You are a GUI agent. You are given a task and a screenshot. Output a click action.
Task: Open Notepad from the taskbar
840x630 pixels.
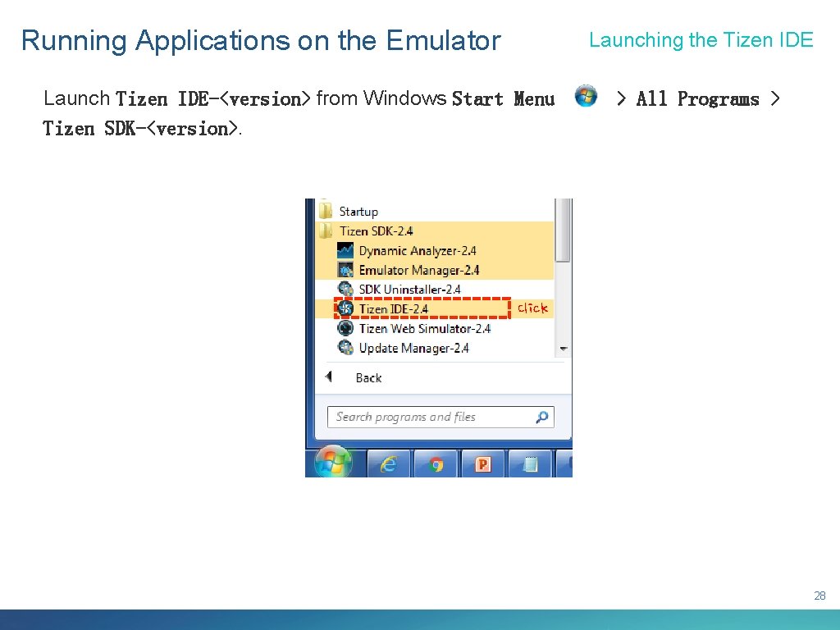coord(530,463)
